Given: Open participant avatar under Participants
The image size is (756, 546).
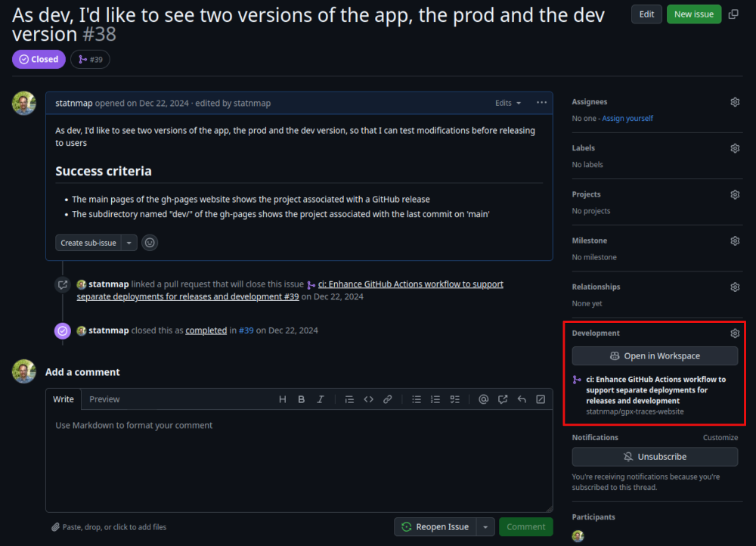Looking at the screenshot, I should tap(578, 536).
